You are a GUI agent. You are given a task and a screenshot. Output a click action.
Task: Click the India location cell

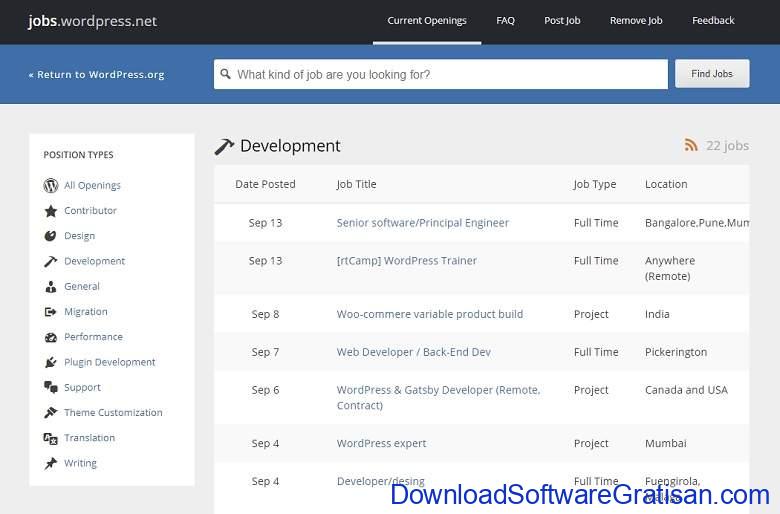point(657,314)
